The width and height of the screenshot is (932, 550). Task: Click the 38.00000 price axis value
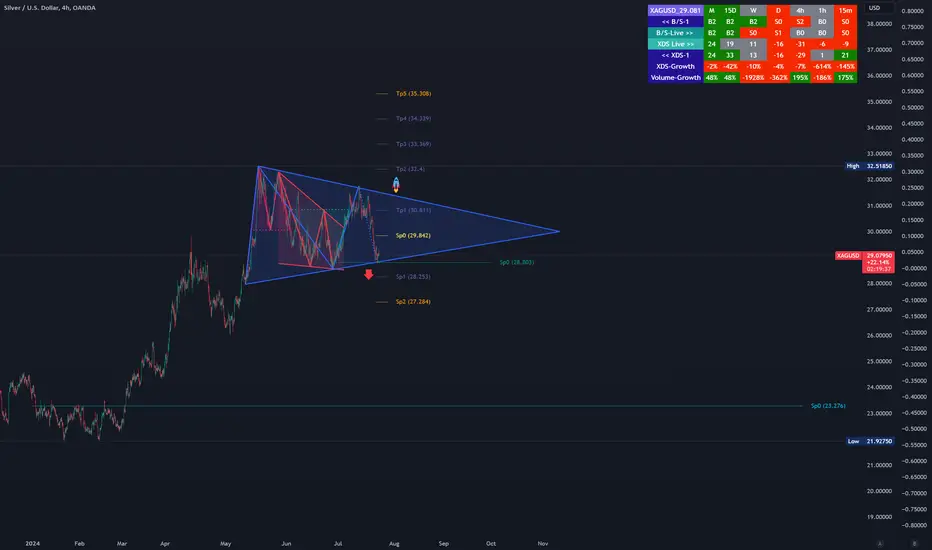(x=879, y=24)
